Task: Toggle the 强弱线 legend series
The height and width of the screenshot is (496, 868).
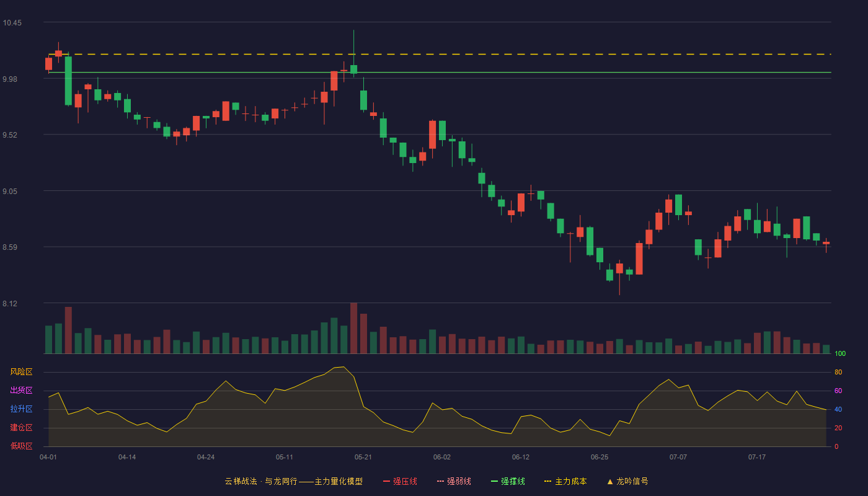Action: [454, 481]
